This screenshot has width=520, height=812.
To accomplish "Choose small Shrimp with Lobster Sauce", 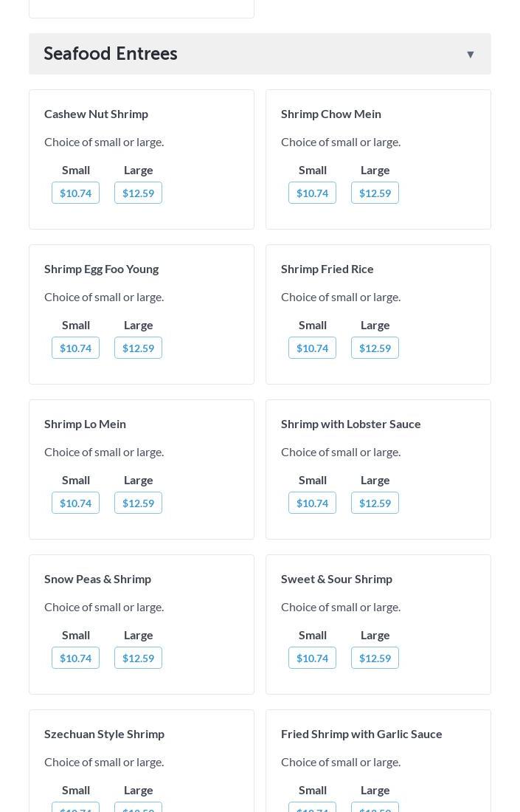I will click(312, 503).
